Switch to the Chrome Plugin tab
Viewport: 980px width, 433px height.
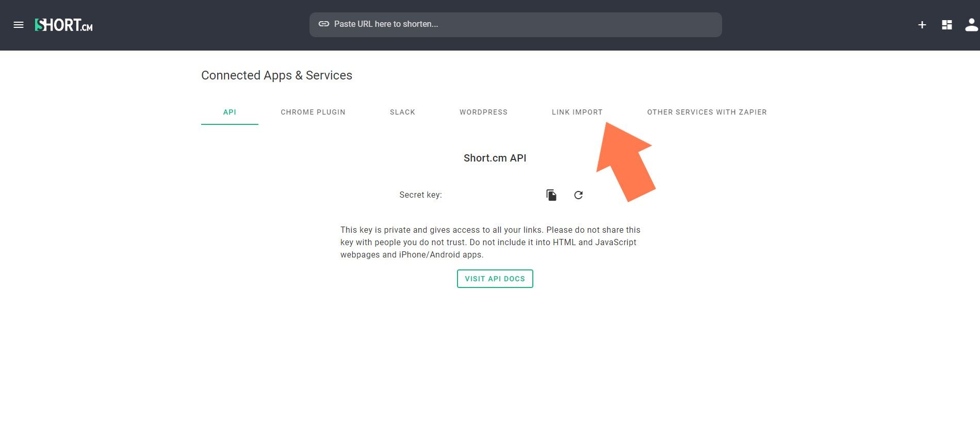[x=313, y=112]
